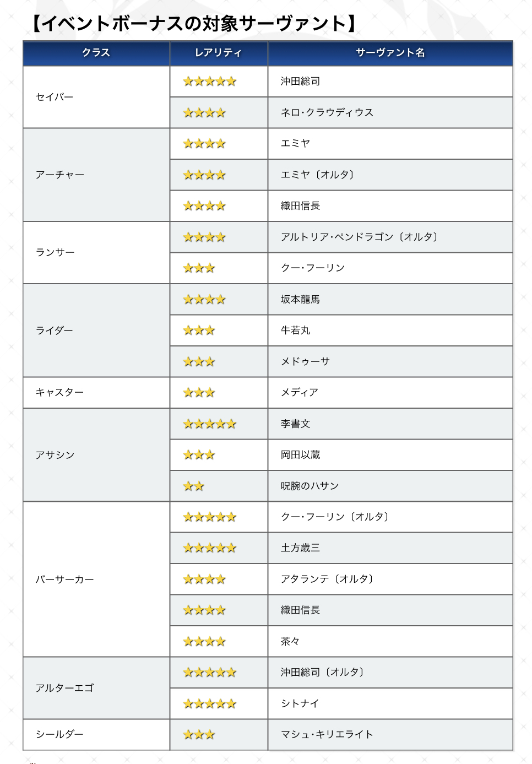Viewport: 532px width, 764px height.
Task: Click the five-star rating beside 李書文
Action: (210, 424)
